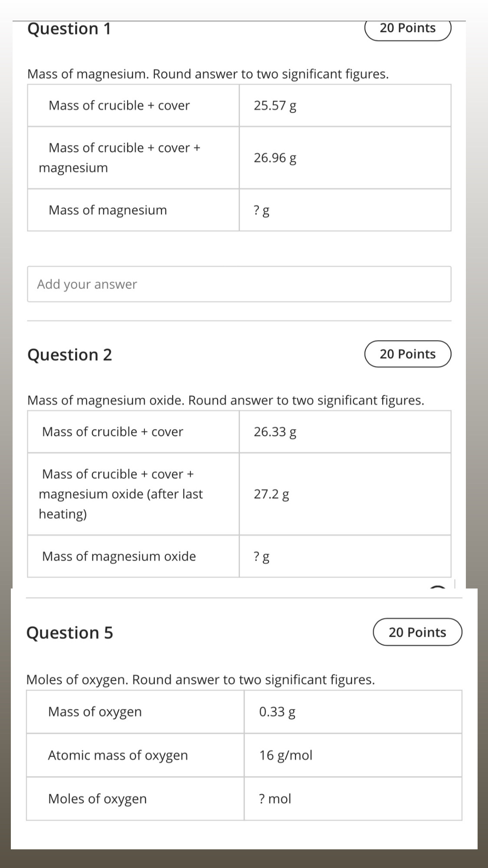Click the Question 2 heading
The height and width of the screenshot is (868, 488).
tap(70, 355)
